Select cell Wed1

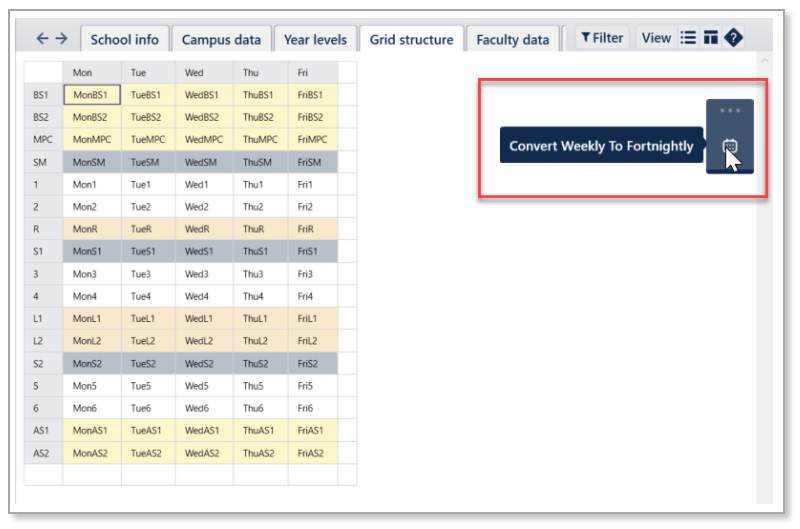coord(204,185)
